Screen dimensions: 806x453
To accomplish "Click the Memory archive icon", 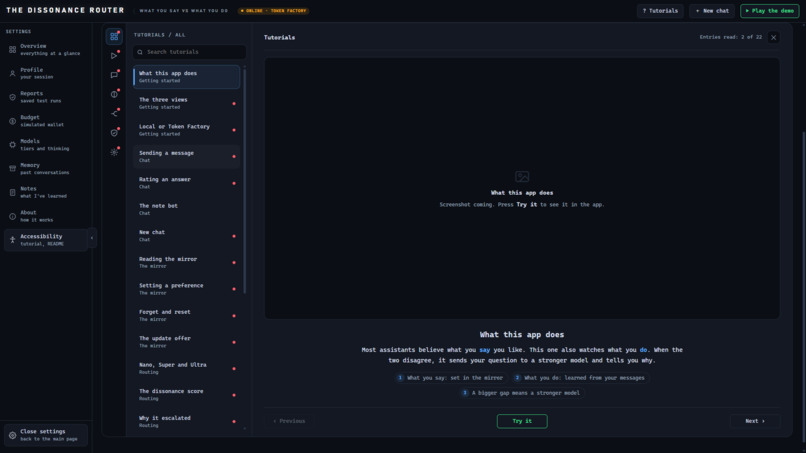I will pos(12,169).
